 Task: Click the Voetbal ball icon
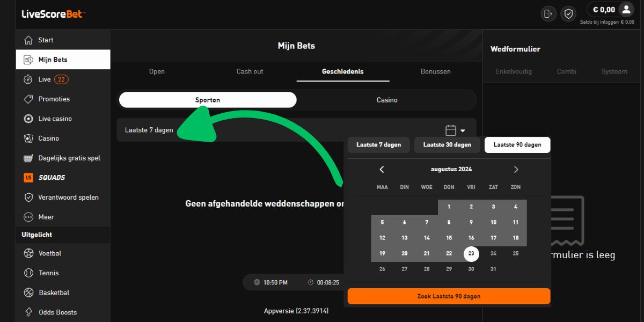pos(28,253)
